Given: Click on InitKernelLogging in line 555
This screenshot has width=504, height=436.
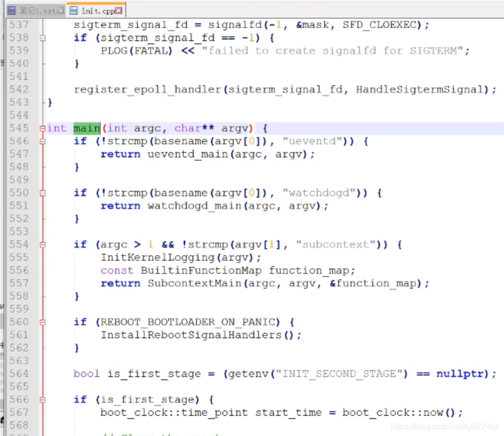Looking at the screenshot, I should click(157, 258).
